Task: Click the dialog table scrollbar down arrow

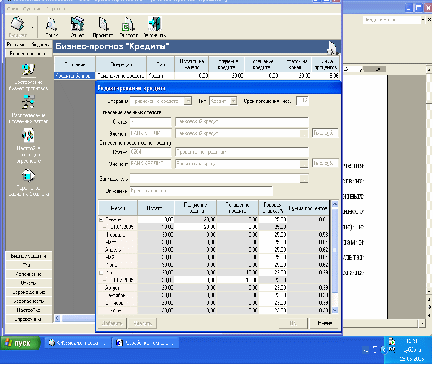Action: [335, 310]
